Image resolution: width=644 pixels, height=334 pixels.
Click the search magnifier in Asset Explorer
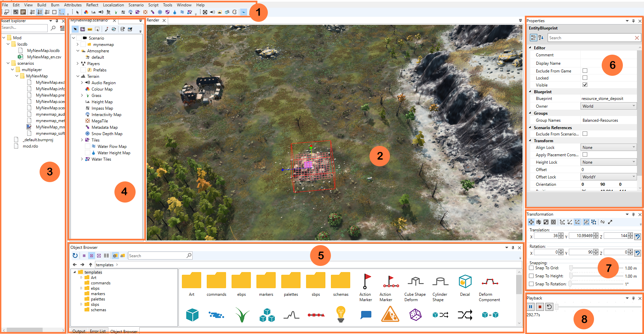click(53, 28)
